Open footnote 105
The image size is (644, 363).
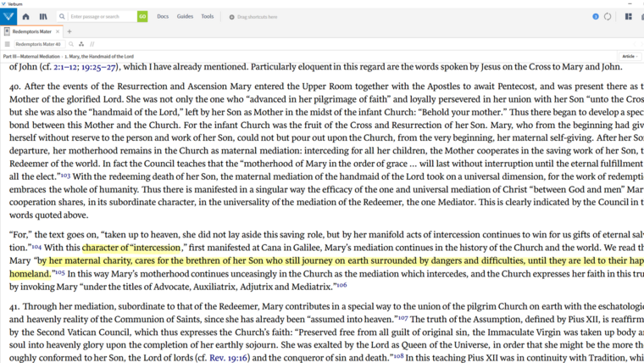tap(60, 272)
